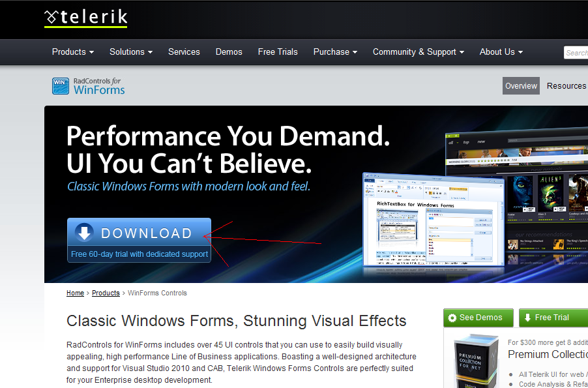Image resolution: width=588 pixels, height=388 pixels.
Task: Select Free Trials in navigation bar
Action: click(x=278, y=52)
